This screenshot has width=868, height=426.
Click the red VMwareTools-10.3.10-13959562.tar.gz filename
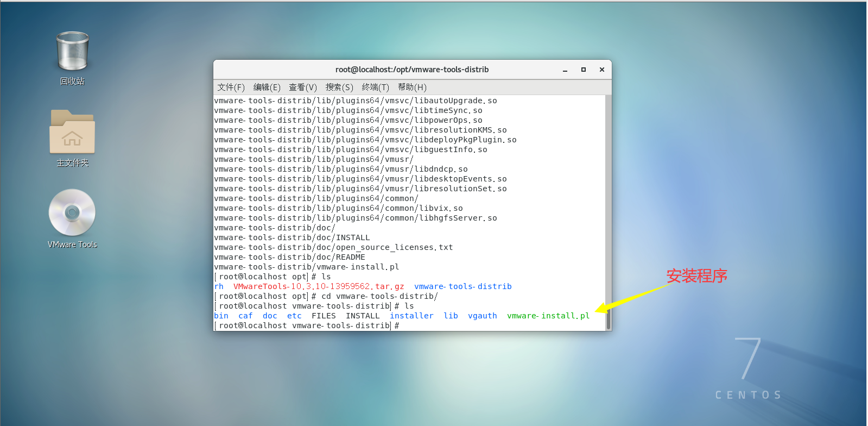319,286
